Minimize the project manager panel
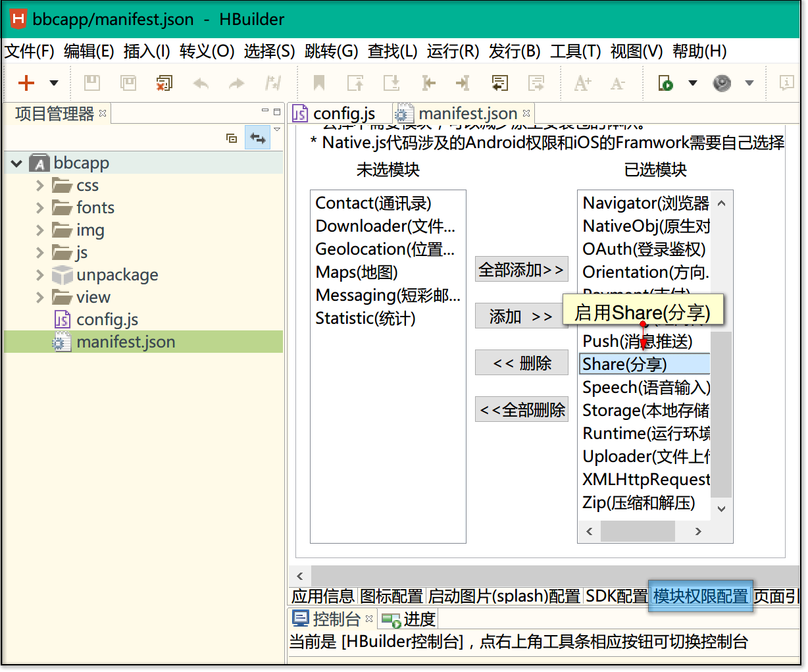 (x=265, y=111)
